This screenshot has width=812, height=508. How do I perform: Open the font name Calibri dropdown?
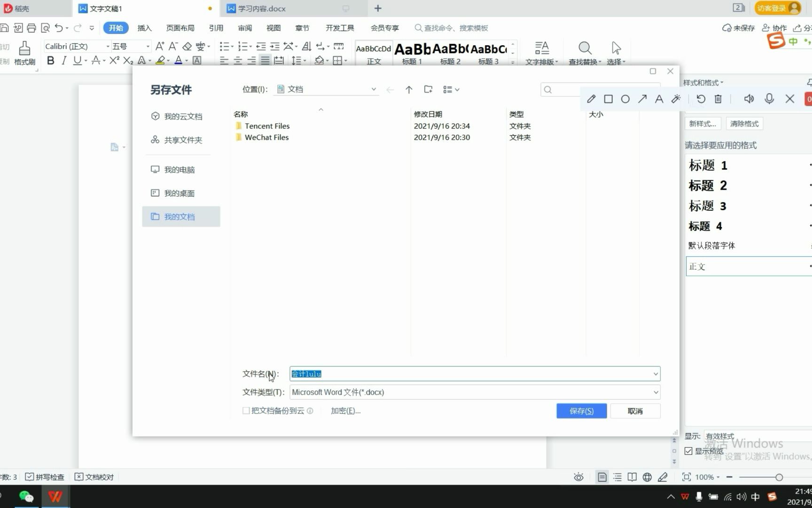tap(108, 46)
